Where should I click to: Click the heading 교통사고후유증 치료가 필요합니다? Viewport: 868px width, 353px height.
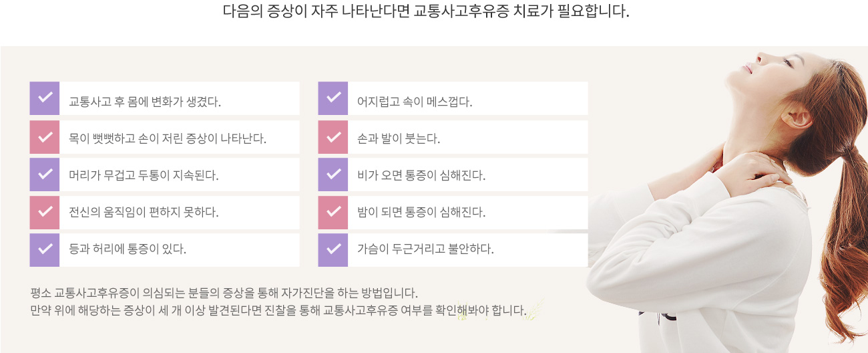click(x=521, y=11)
